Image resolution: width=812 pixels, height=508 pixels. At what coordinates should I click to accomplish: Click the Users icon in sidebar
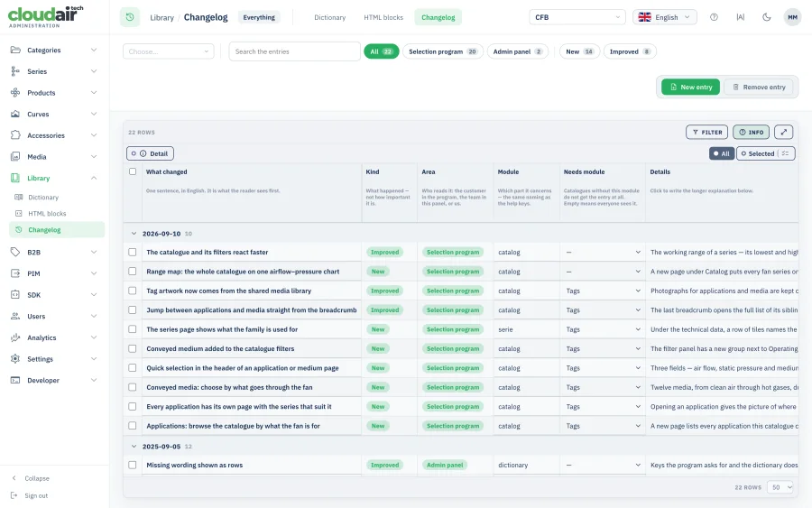point(15,316)
